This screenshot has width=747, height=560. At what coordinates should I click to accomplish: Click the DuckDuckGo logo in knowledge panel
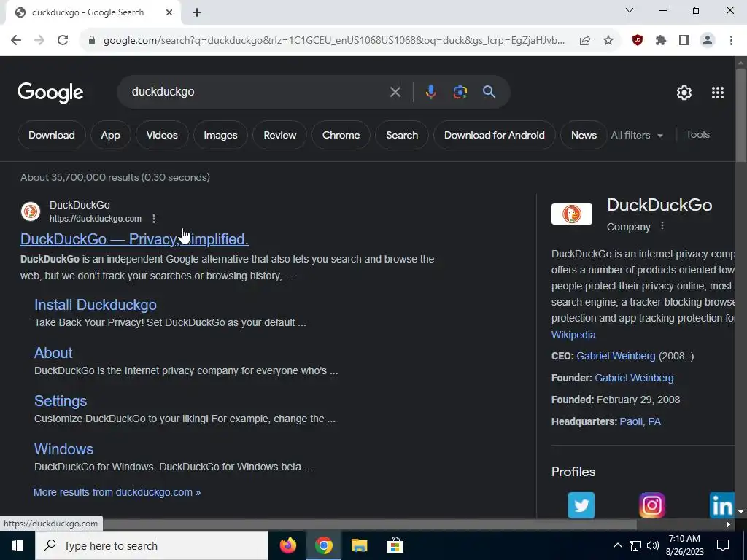coord(572,214)
